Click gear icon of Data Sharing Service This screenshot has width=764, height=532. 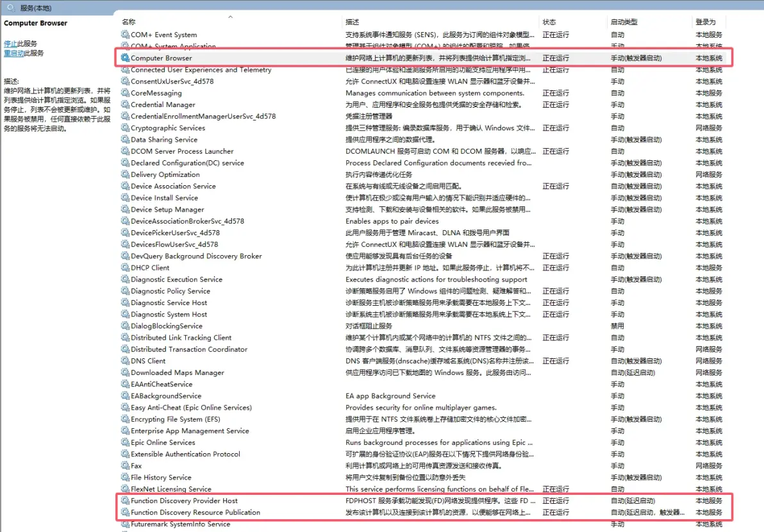(125, 139)
